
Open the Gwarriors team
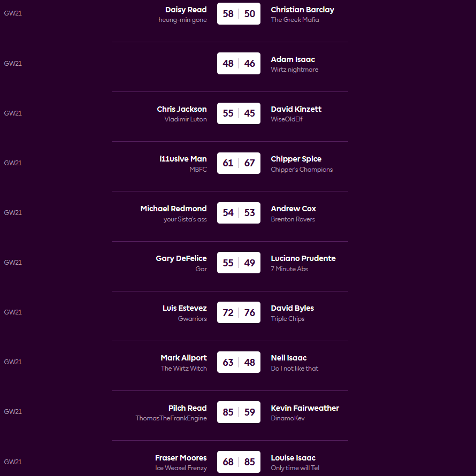192,319
